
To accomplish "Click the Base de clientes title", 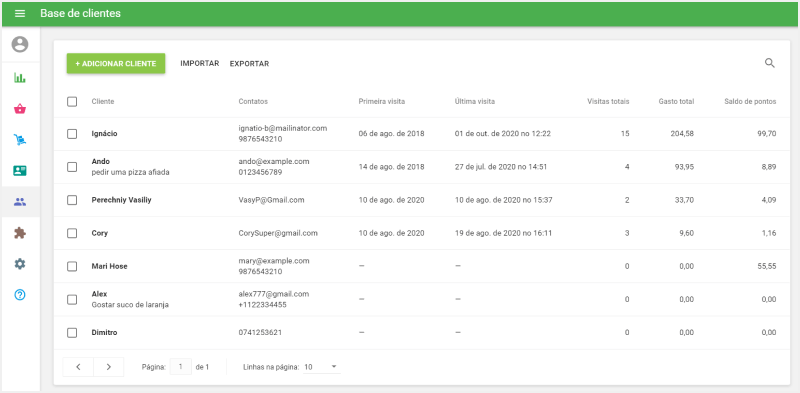I will pos(81,13).
